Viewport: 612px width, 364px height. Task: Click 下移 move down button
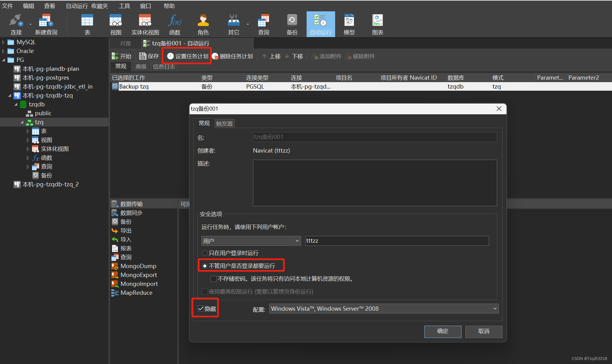pos(294,56)
